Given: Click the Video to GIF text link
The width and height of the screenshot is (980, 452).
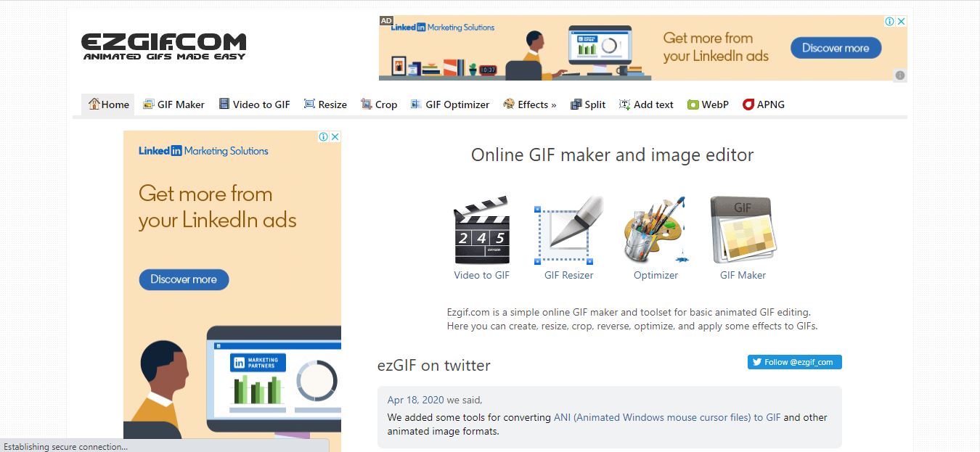Looking at the screenshot, I should tap(482, 275).
